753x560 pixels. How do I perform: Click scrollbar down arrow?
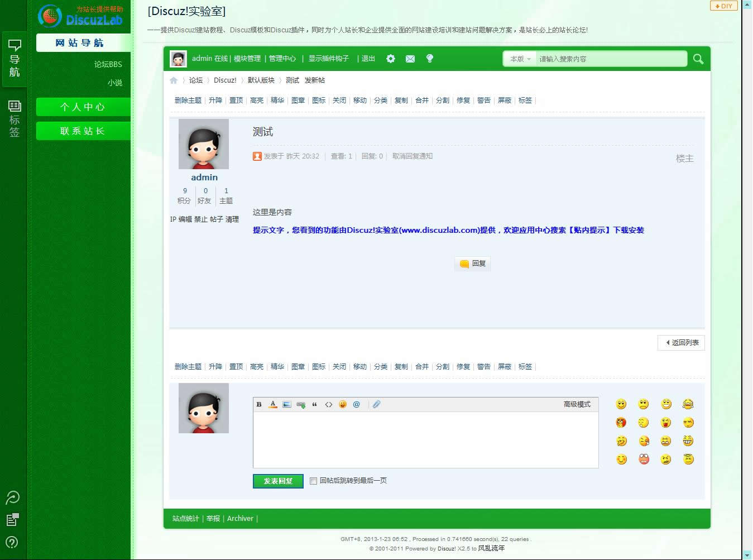pos(747,555)
